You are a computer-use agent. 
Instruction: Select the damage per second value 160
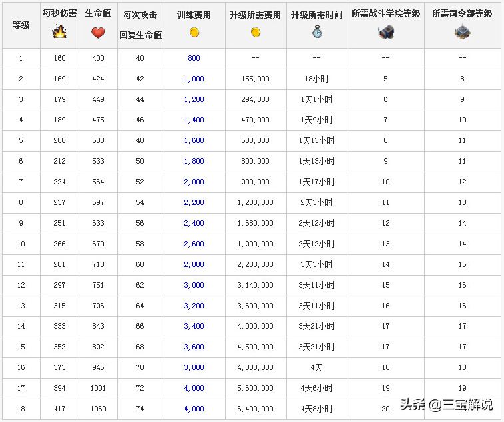click(x=59, y=58)
